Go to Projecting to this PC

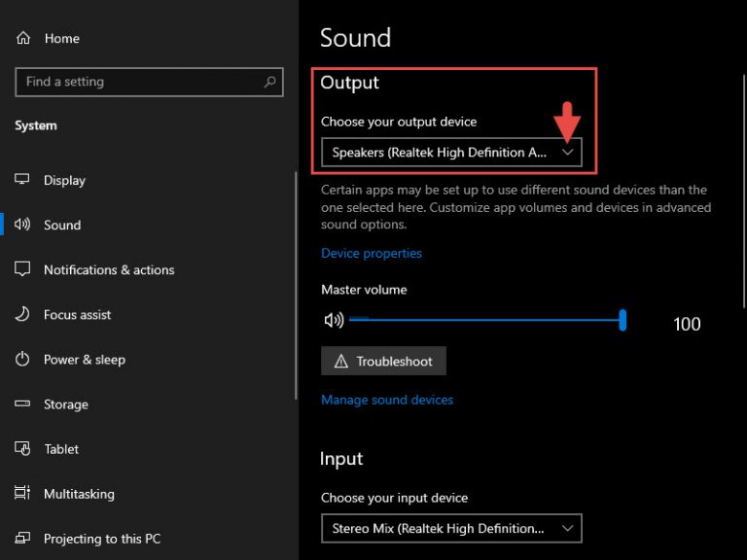pos(102,539)
